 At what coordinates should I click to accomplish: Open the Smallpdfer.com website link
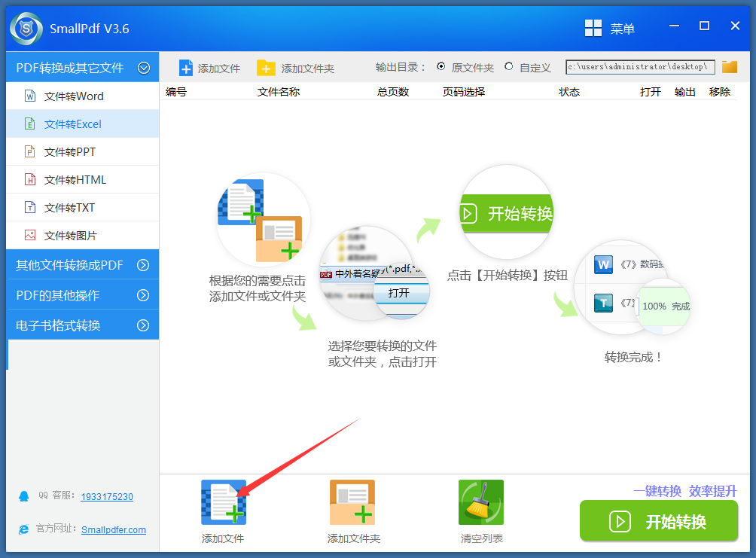pos(114,530)
